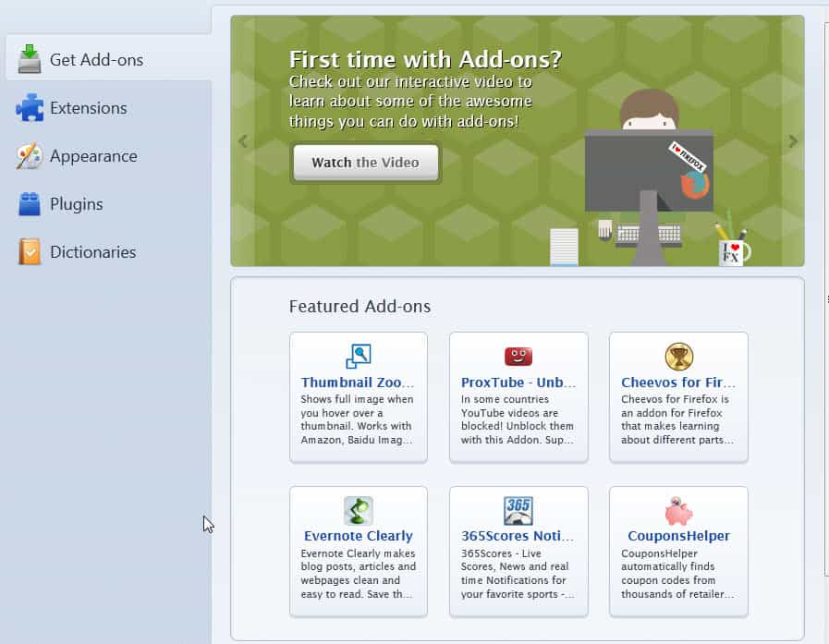Screen dimensions: 829x644
Task: Click the blue Plugins icon
Action: (x=29, y=204)
